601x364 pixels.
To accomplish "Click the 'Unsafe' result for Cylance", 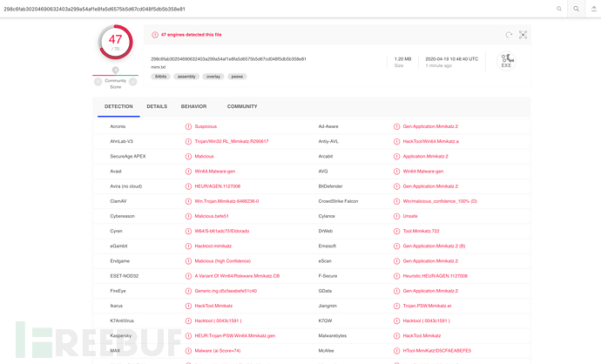I will (409, 216).
